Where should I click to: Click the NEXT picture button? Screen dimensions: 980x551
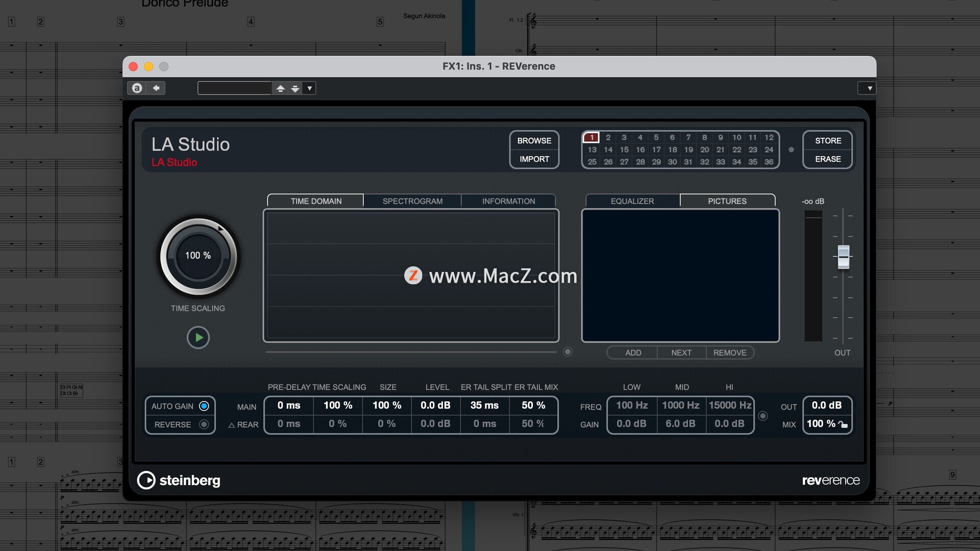tap(681, 353)
